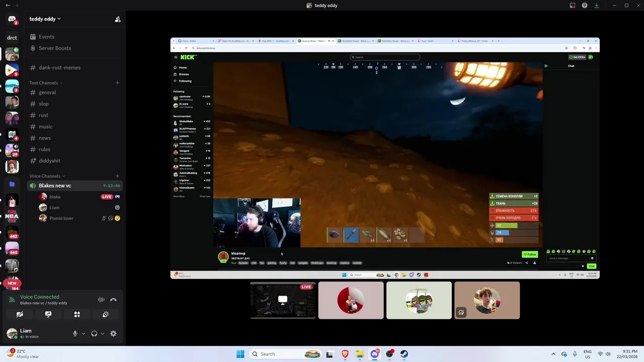
Task: Open the soundboard
Action: tap(106, 314)
